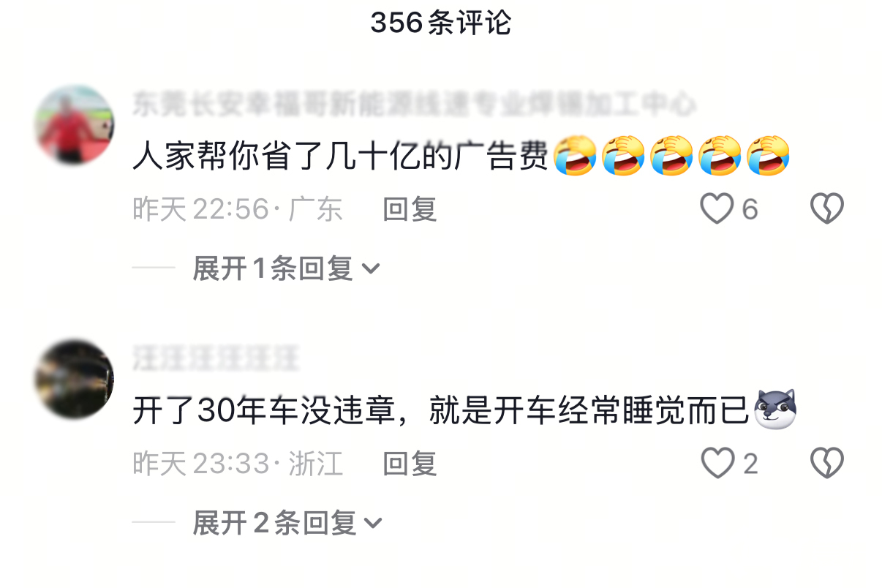Select the comment text 人家帮你省了几十亿的广告费

340,157
